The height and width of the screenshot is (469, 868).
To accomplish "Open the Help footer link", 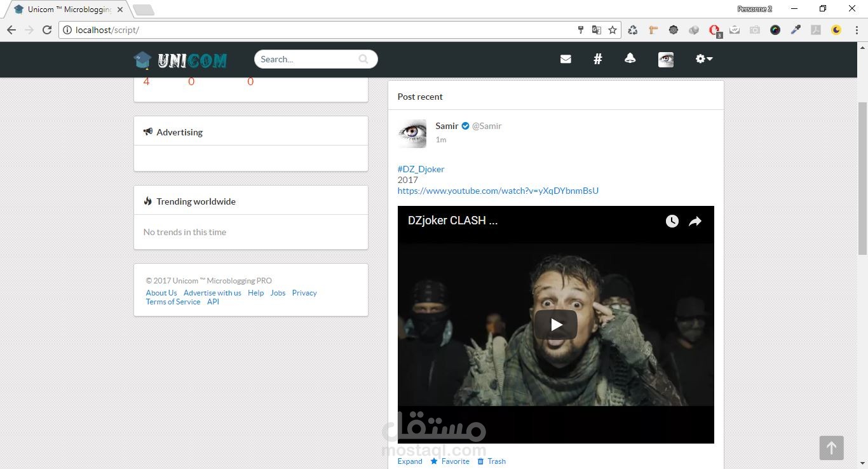I will pos(255,293).
